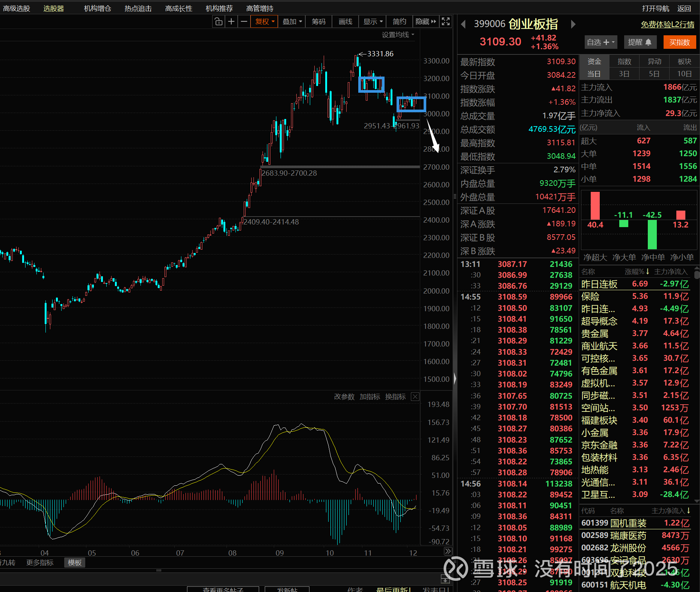Select the 模板 template tab

[x=75, y=562]
